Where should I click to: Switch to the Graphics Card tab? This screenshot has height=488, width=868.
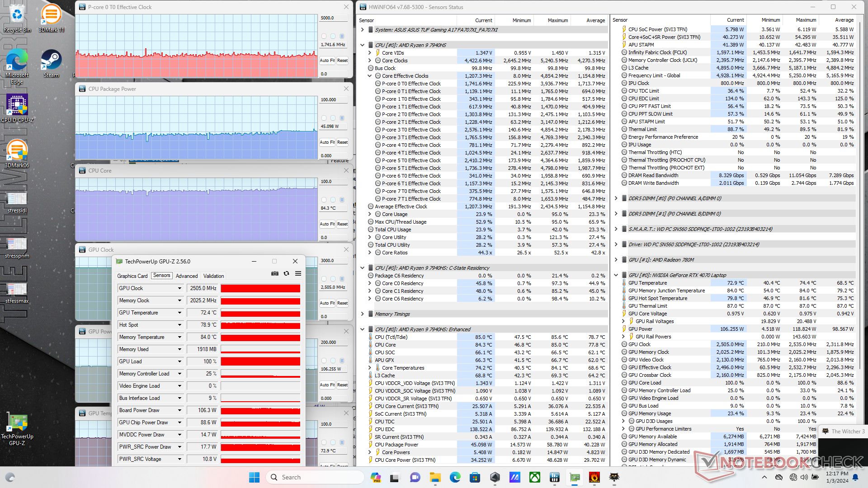(132, 276)
